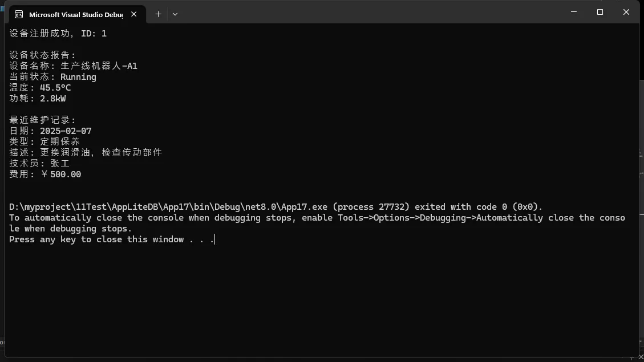The height and width of the screenshot is (362, 644).
Task: Select the Microsoft Visual Studio Debug tab
Action: [75, 14]
